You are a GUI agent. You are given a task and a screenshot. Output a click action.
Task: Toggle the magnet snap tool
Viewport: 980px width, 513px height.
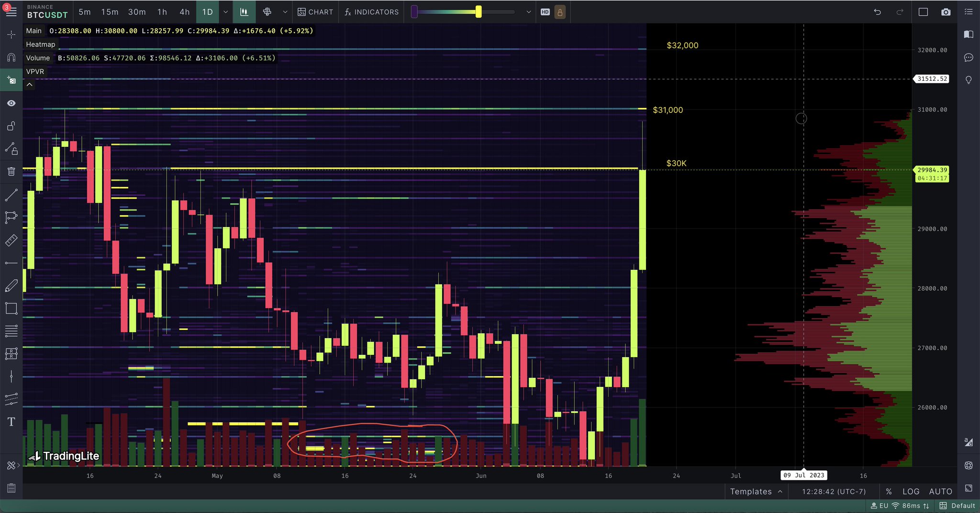11,58
